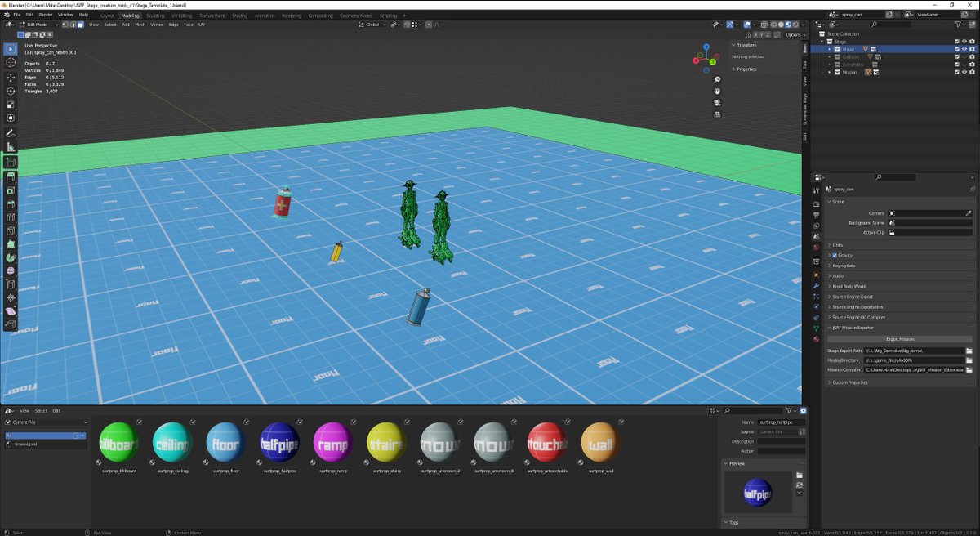Image resolution: width=980 pixels, height=536 pixels.
Task: Click the pin icon in Properties header
Action: 972,189
